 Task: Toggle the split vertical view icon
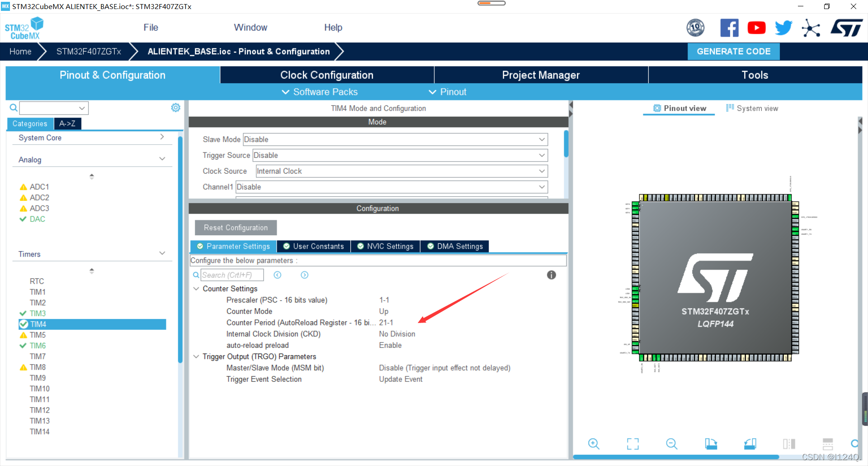[789, 444]
